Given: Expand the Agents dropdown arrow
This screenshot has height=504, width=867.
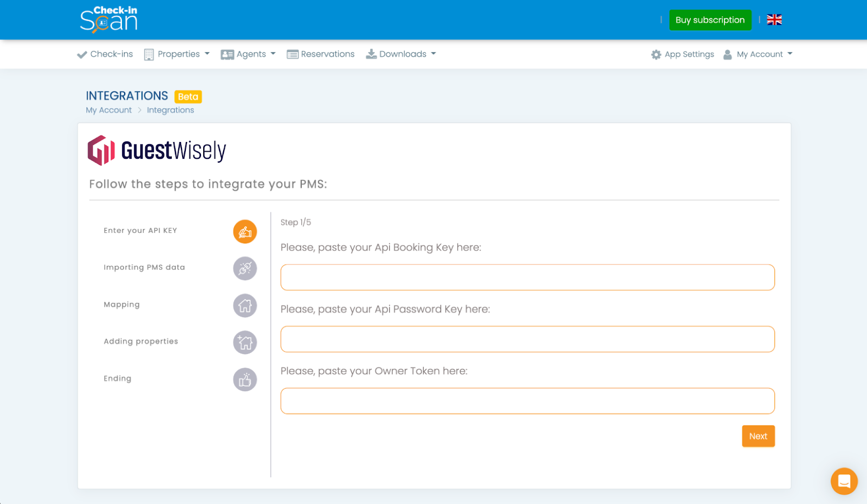Looking at the screenshot, I should click(273, 54).
